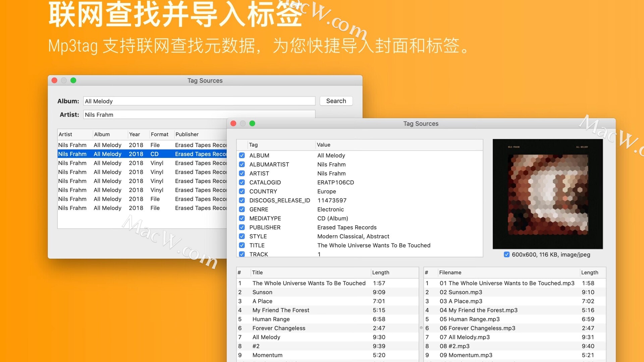Image resolution: width=644 pixels, height=362 pixels.
Task: Select the last File release row in results
Action: click(142, 208)
